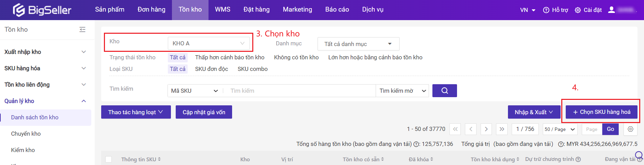Click help icon beside Tổng giá trị
644x165 pixels.
click(561, 144)
